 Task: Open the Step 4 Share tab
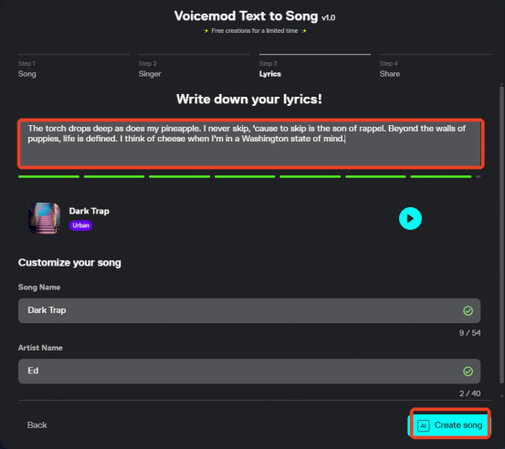pyautogui.click(x=389, y=69)
